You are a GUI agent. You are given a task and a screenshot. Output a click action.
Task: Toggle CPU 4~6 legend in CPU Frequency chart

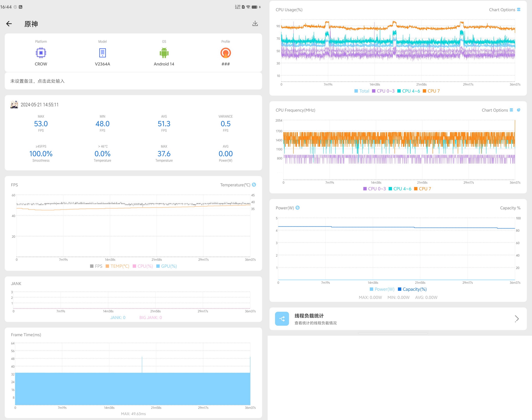(400, 189)
